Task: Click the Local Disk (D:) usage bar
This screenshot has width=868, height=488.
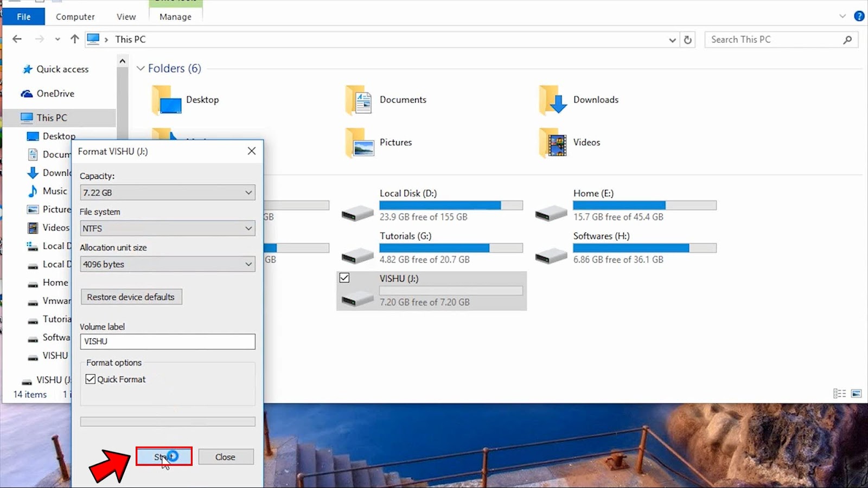Action: coord(451,205)
